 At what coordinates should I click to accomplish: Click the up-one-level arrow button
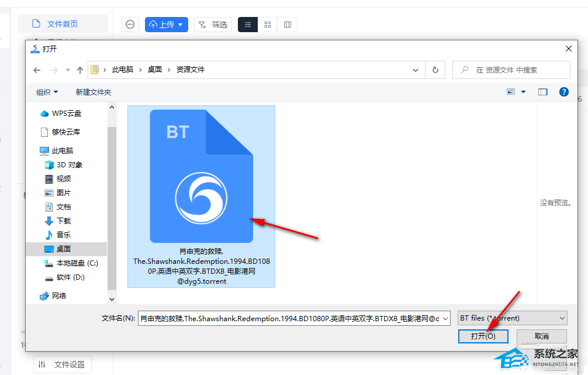(x=80, y=70)
